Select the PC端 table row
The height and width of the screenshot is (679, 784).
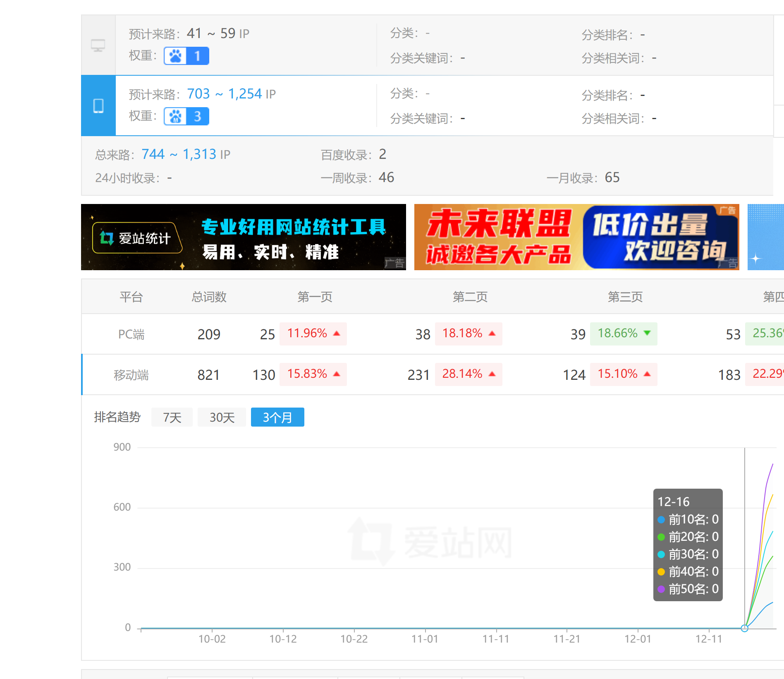point(131,334)
